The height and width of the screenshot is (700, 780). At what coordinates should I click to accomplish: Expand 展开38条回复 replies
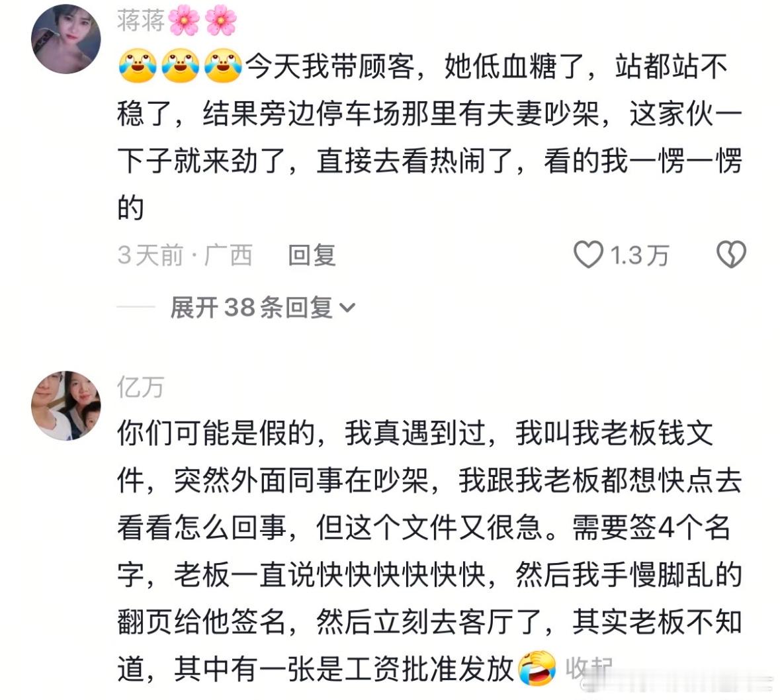263,307
